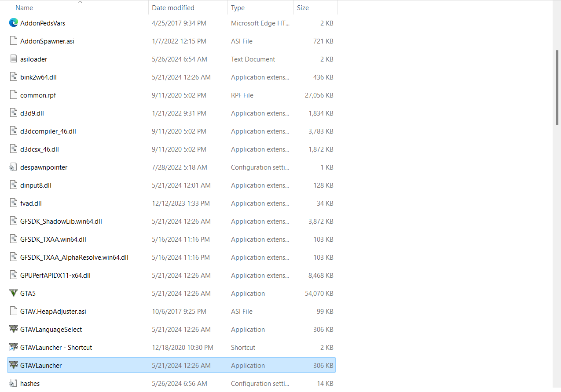Click the icon for GPUPerfAPIDX11-x64.dll
The height and width of the screenshot is (392, 561).
pyautogui.click(x=14, y=275)
